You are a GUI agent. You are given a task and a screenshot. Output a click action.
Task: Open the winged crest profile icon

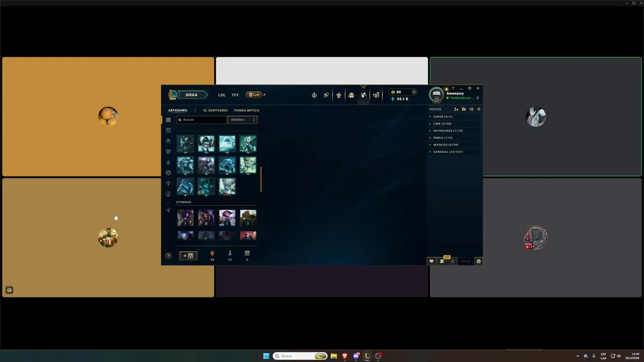point(339,95)
